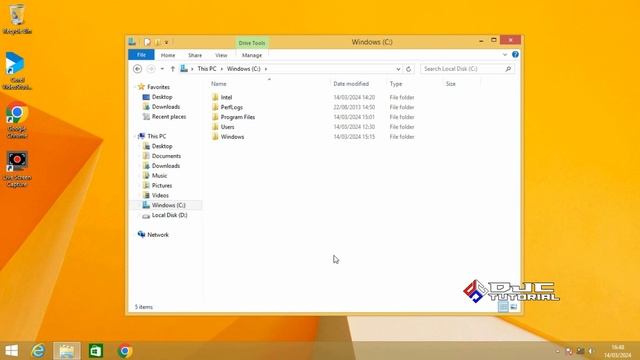Viewport: 640px width, 360px height.
Task: Click This PC in the address breadcrumb
Action: click(207, 69)
